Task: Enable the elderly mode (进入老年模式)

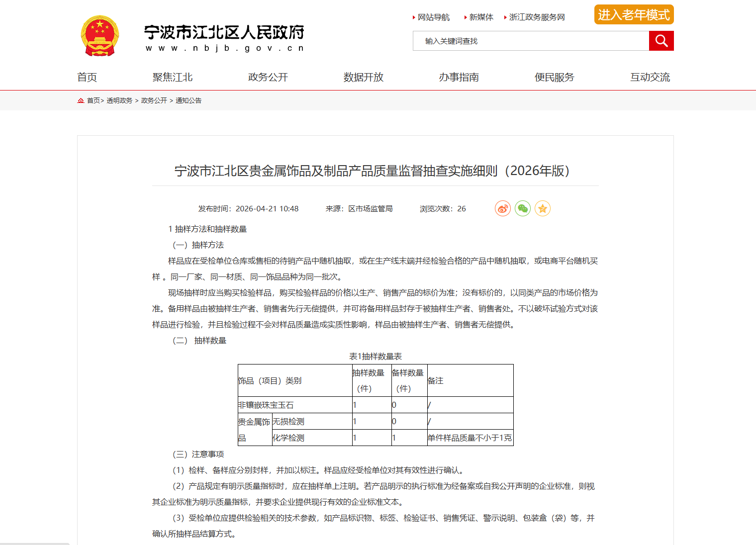Action: pyautogui.click(x=634, y=15)
